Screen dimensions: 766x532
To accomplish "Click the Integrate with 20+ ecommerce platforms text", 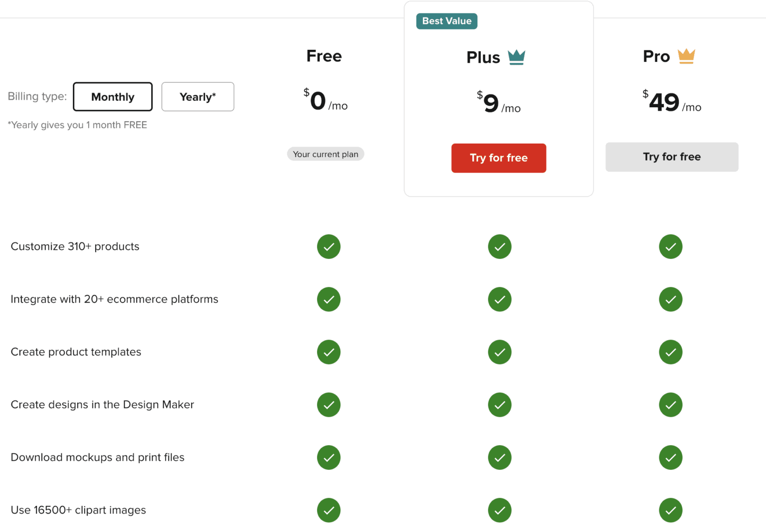I will click(x=114, y=299).
